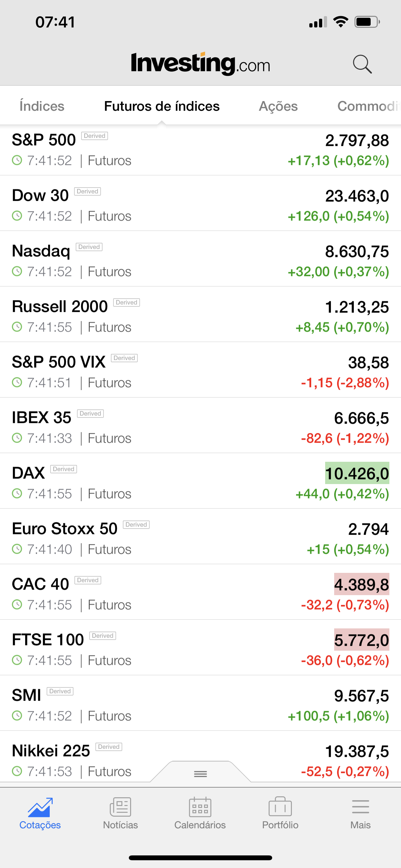The width and height of the screenshot is (401, 868).
Task: Switch to the Ações tab
Action: coord(278,106)
